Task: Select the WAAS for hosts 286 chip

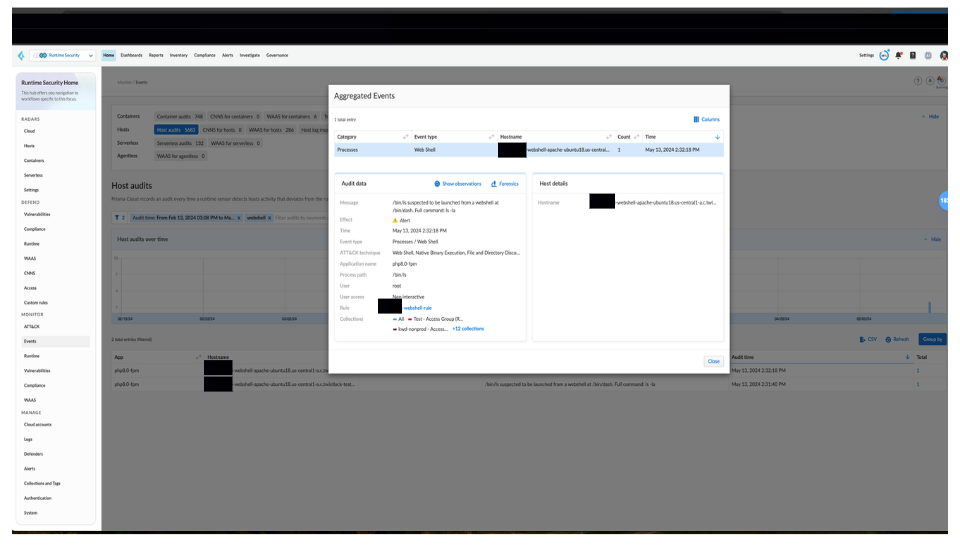Action: (271, 130)
